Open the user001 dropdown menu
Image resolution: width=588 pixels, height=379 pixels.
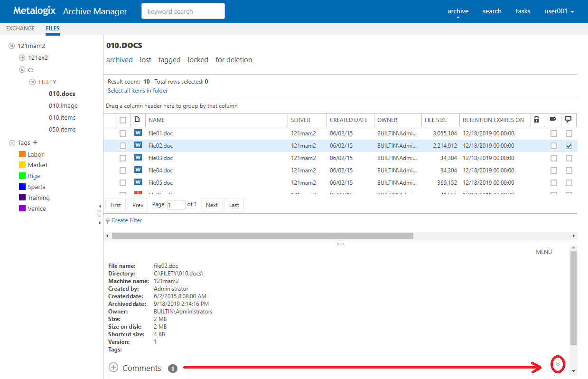559,11
